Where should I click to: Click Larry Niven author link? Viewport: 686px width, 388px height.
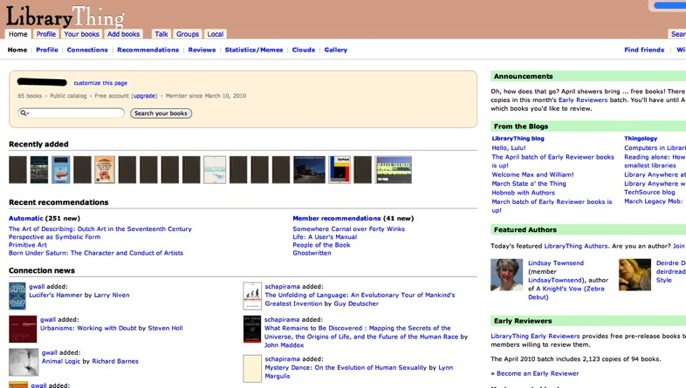pyautogui.click(x=112, y=295)
